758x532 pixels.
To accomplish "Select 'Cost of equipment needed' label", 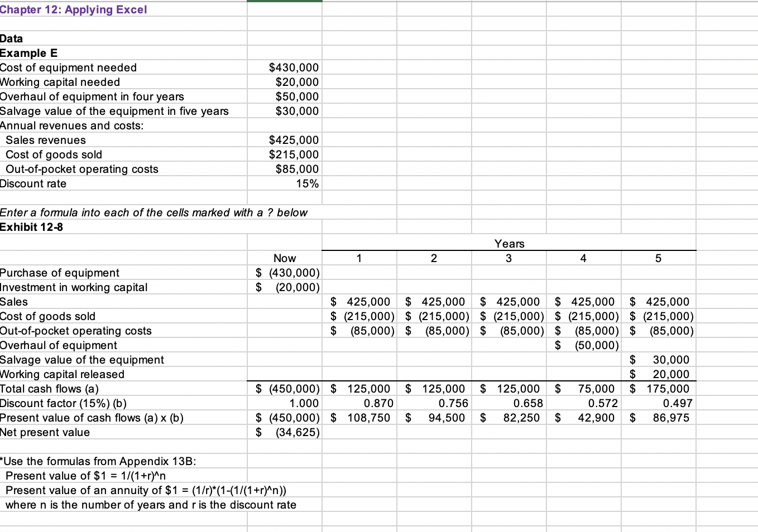I will [x=69, y=67].
